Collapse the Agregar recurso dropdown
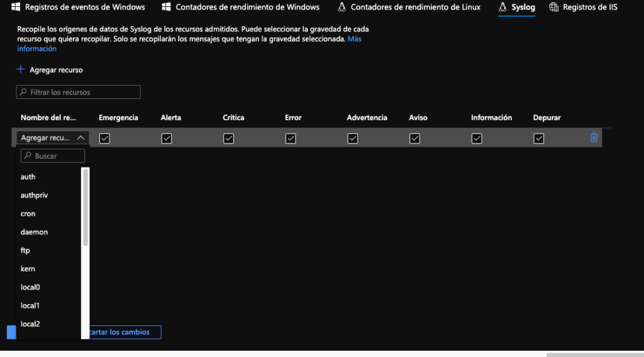Image resolution: width=644 pixels, height=357 pixels. [53, 138]
